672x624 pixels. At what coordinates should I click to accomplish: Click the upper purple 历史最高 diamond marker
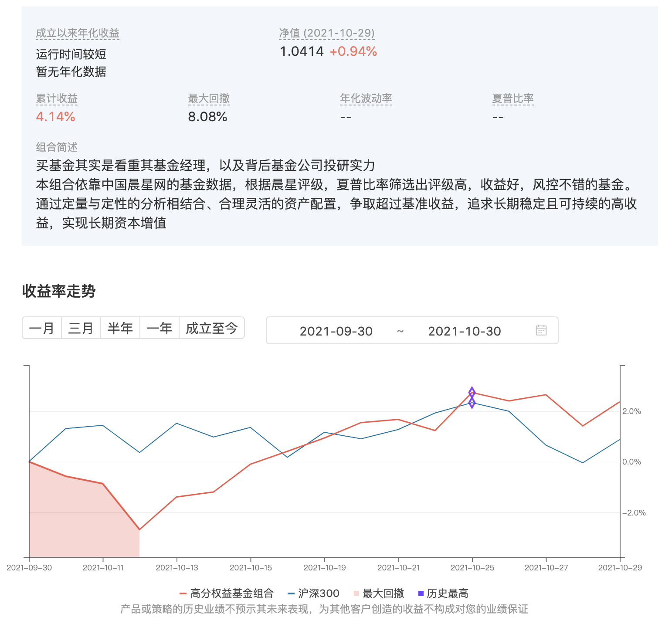(x=472, y=392)
